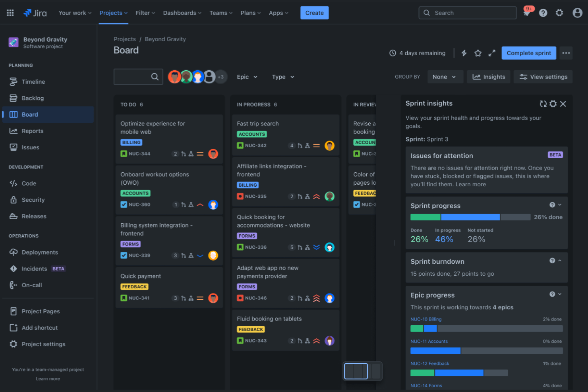
Task: Open the Group By None dropdown
Action: (445, 77)
